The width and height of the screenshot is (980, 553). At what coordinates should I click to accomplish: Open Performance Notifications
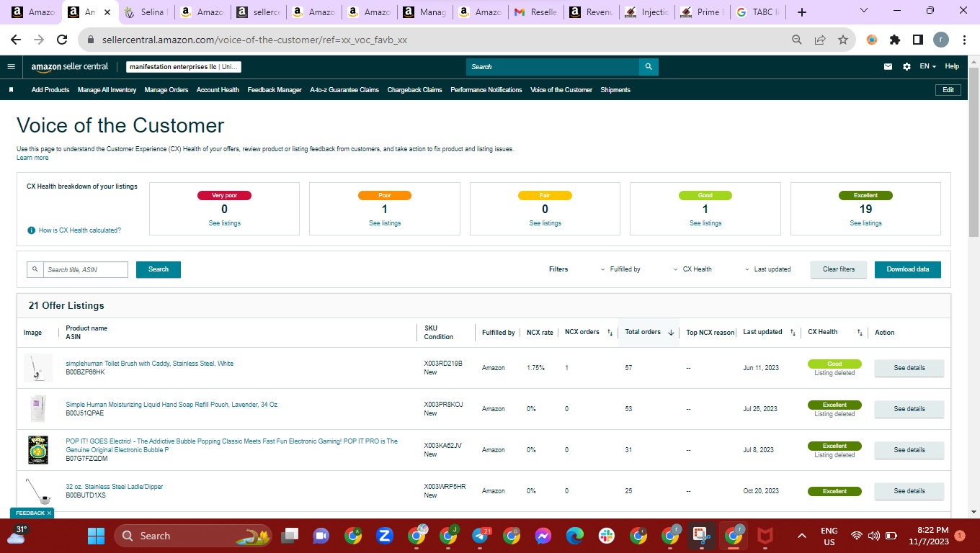[x=486, y=90]
